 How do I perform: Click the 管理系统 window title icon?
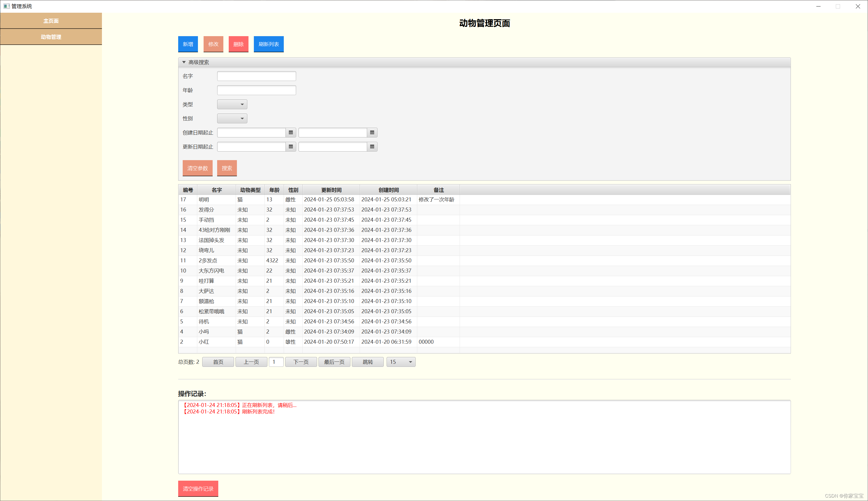pos(6,6)
